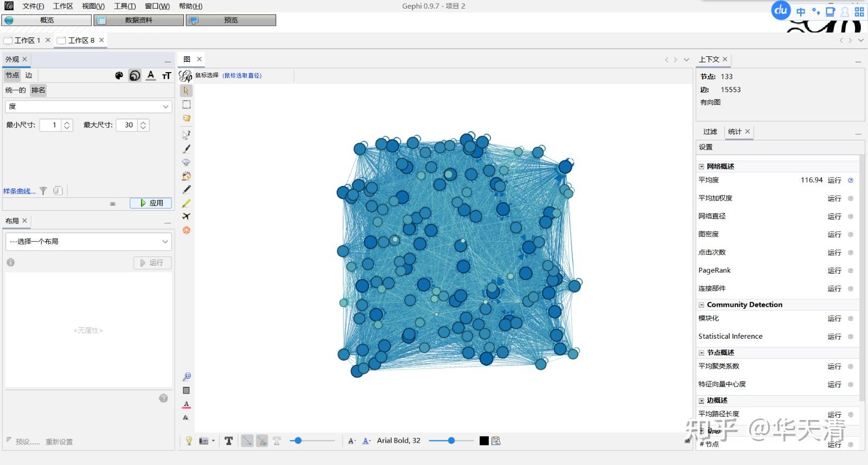The height and width of the screenshot is (465, 868).
Task: Toggle show node labels T icon
Action: pyautogui.click(x=228, y=441)
